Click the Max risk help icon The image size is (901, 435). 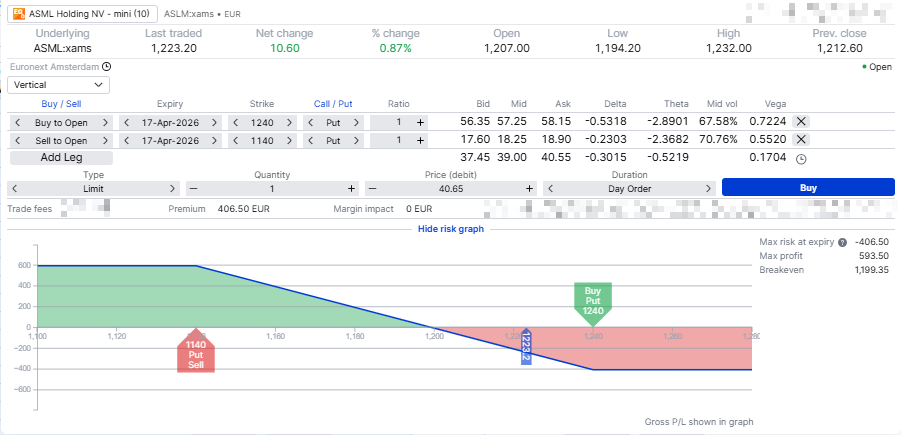pos(842,242)
